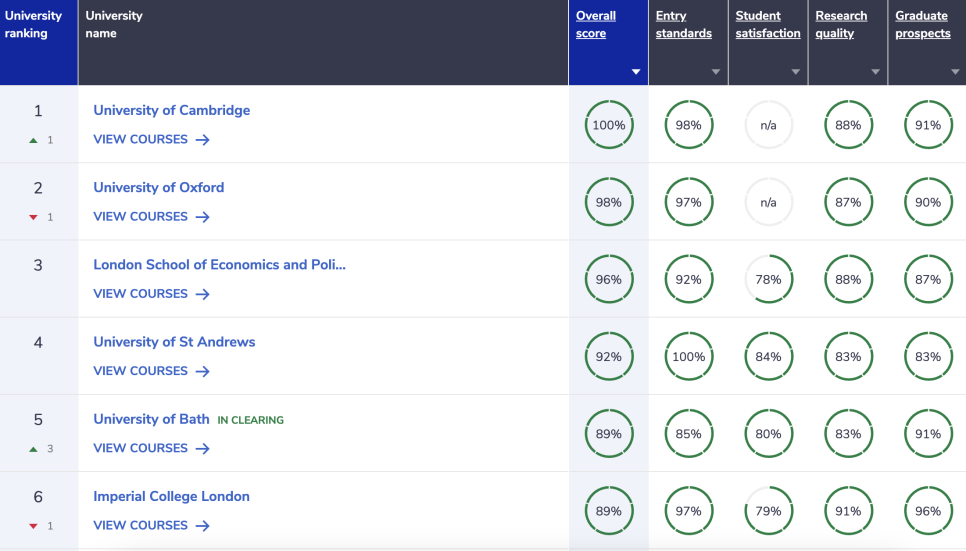Screen dimensions: 966x551
Task: Click University name column header
Action: [x=323, y=43]
